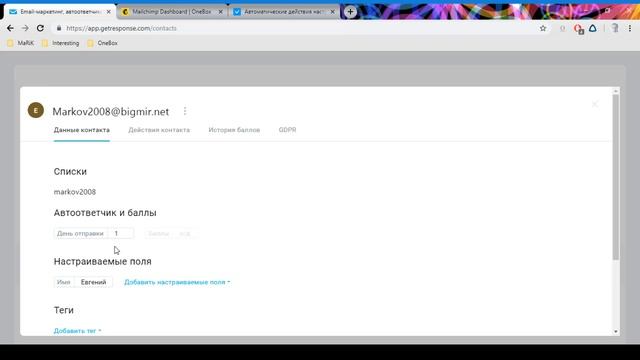
Task: Close the Email-marketing browser tab
Action: (109, 12)
